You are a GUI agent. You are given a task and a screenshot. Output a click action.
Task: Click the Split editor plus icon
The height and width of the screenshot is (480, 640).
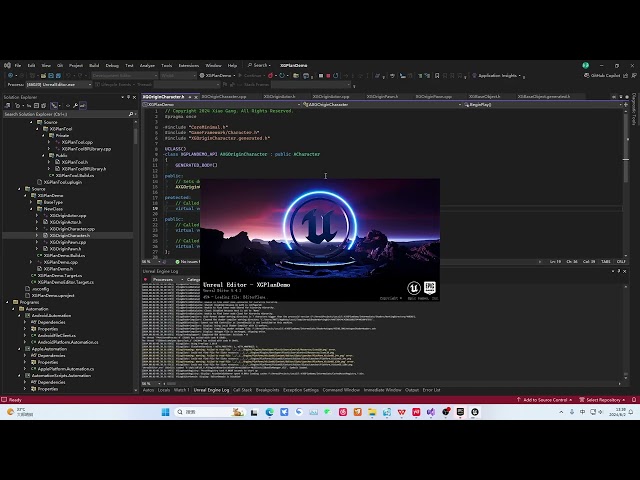626,105
